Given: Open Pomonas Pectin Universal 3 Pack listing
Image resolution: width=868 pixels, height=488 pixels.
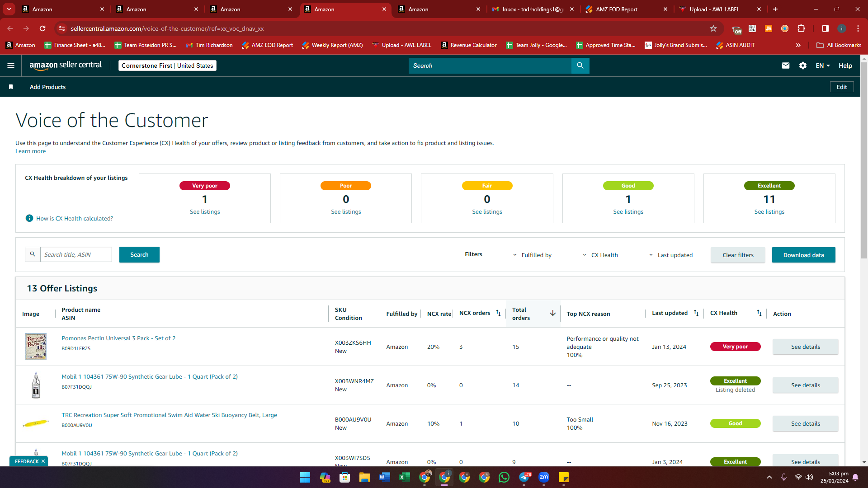Looking at the screenshot, I should [118, 338].
